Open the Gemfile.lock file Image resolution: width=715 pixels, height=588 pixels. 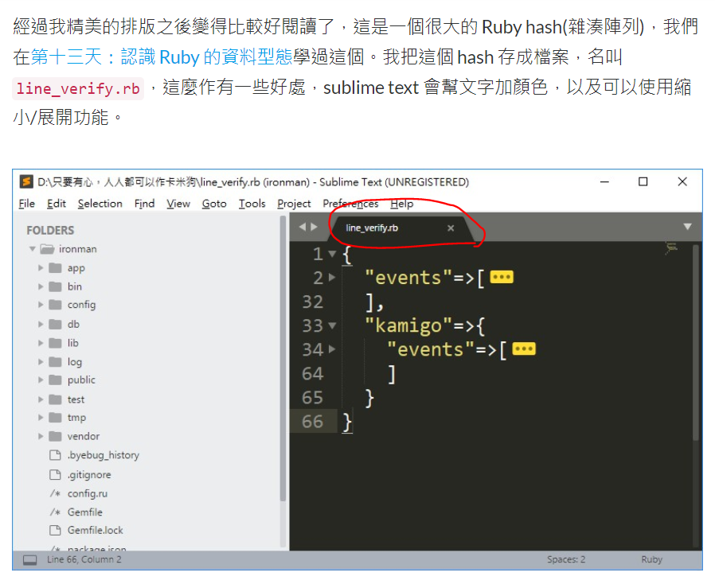[x=96, y=530]
